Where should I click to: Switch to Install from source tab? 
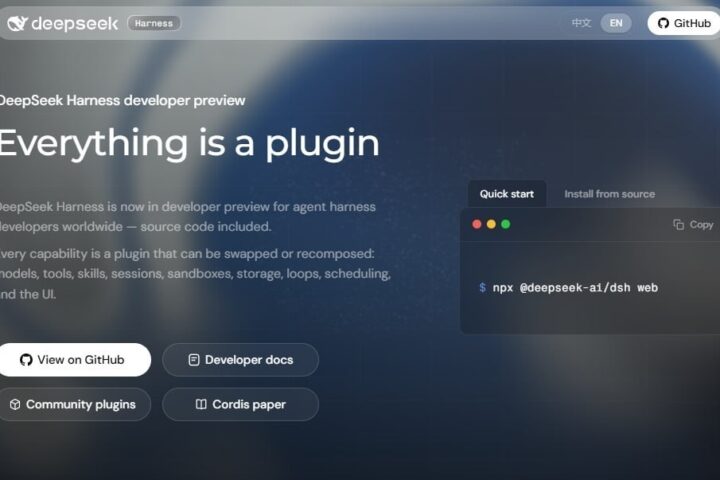point(609,194)
